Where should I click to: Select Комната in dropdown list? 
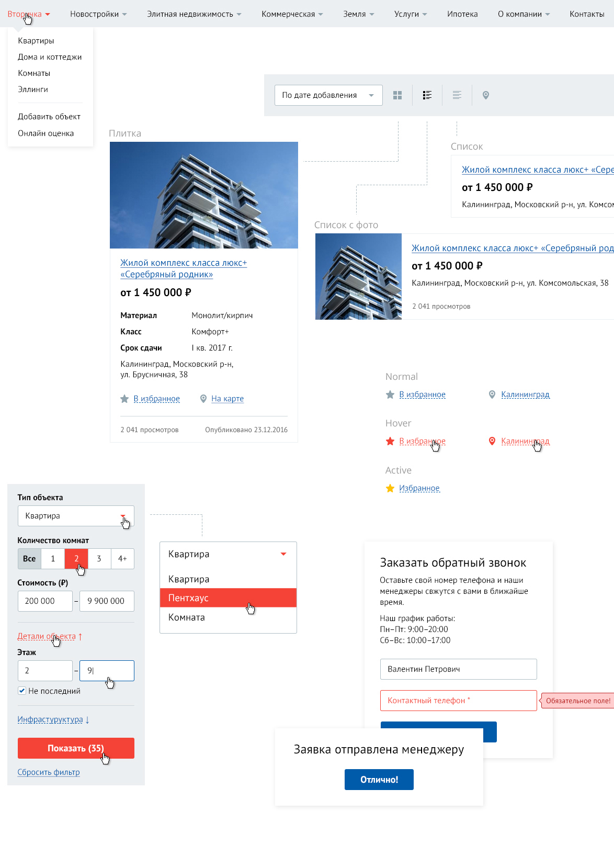228,617
